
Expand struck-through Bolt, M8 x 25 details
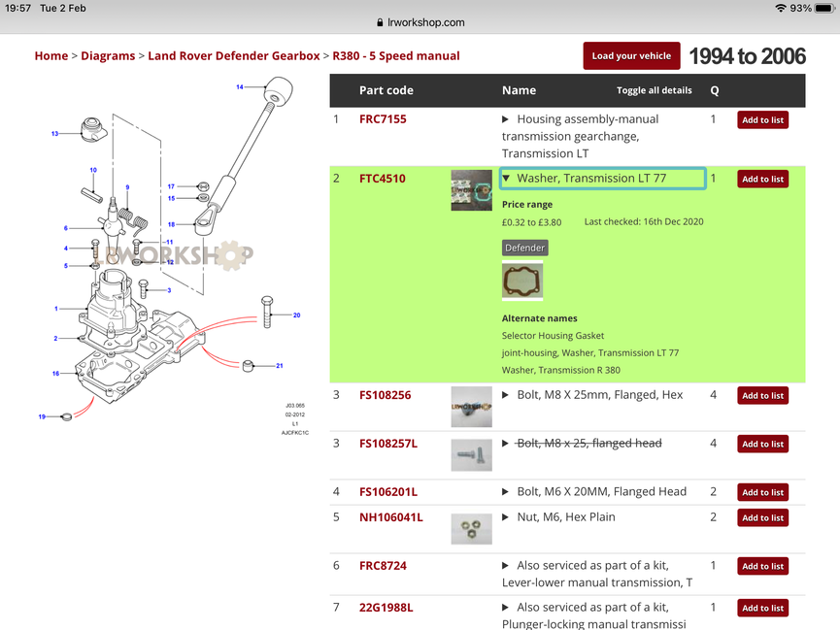505,444
